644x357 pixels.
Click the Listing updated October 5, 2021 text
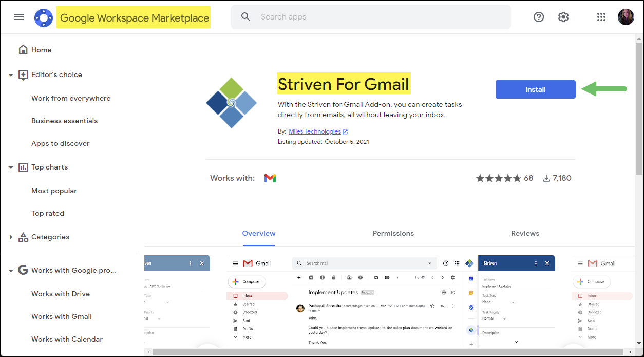point(324,142)
